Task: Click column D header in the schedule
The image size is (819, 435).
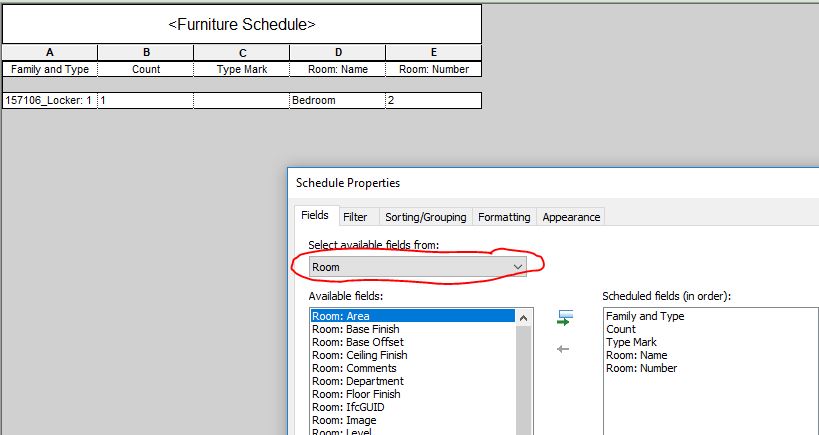Action: pyautogui.click(x=337, y=52)
